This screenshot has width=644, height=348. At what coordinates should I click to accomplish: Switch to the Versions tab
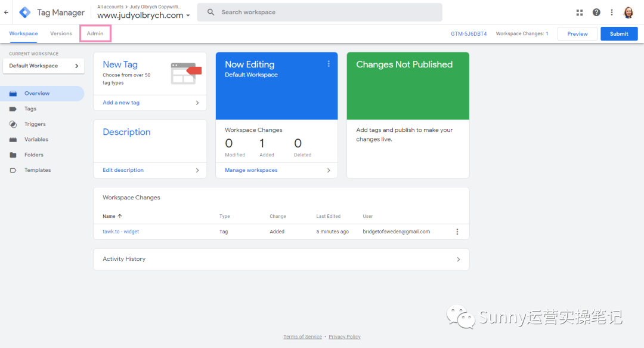click(61, 33)
